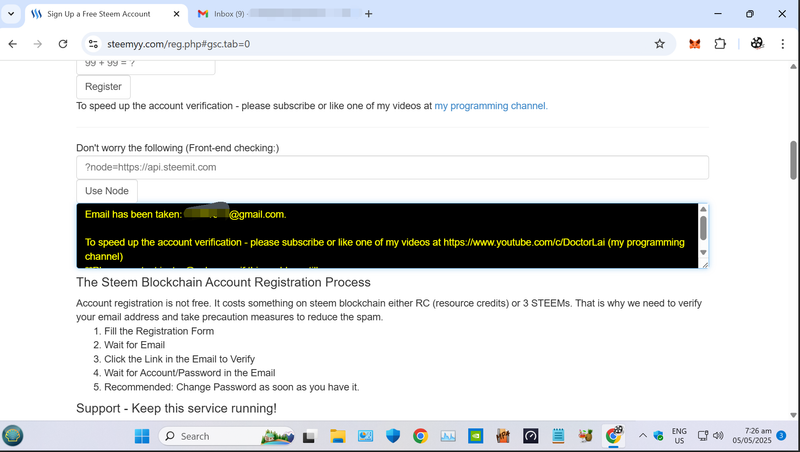Open the notification badge showing 3

[x=781, y=435]
